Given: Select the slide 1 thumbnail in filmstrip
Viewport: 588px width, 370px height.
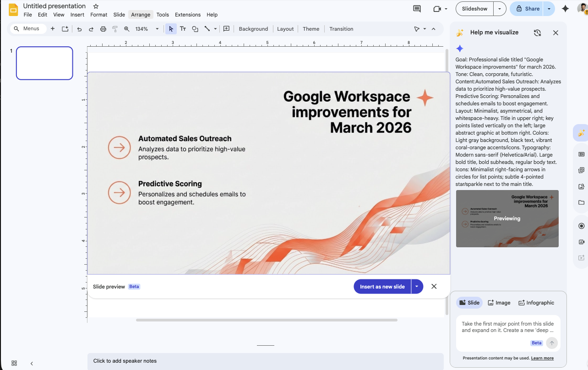Looking at the screenshot, I should point(44,63).
